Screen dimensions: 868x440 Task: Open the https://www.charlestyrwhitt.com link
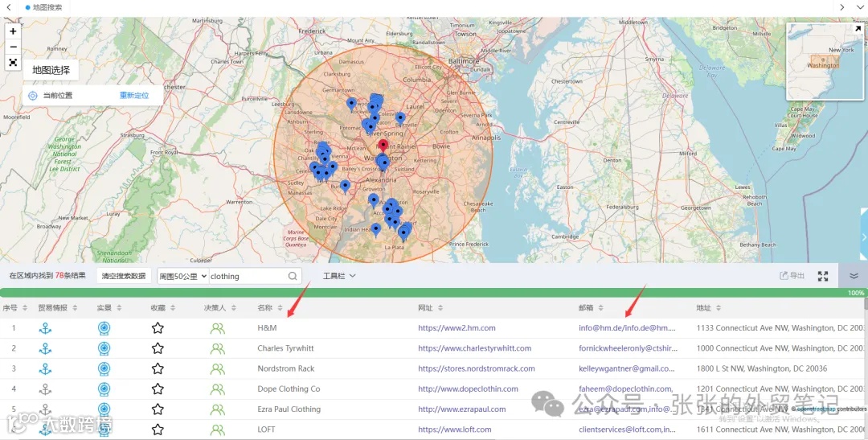(474, 348)
